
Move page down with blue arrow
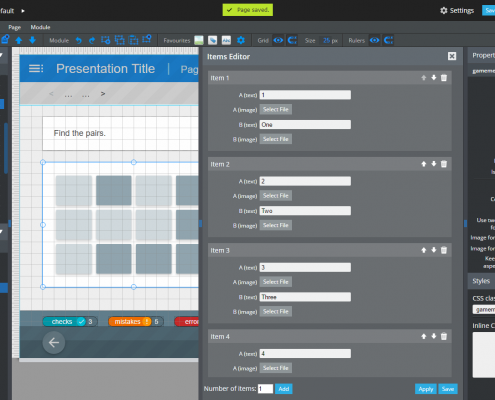pos(32,40)
